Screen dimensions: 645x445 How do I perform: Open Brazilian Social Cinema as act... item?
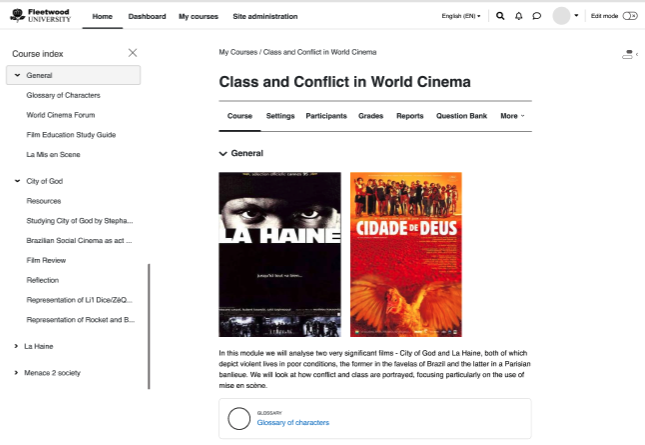pos(79,240)
